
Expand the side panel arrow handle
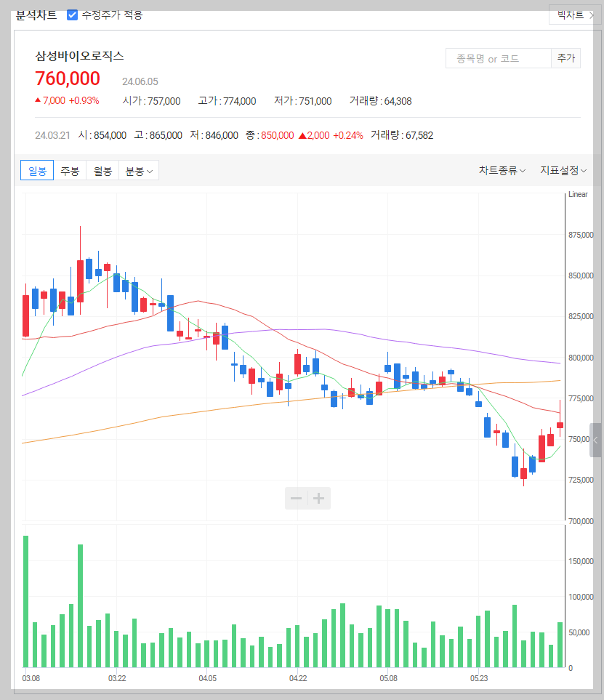click(595, 440)
